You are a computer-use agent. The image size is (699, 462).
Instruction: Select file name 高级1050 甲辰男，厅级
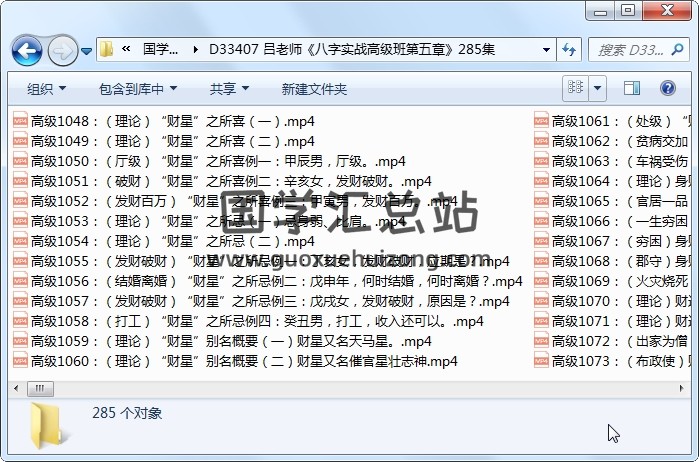pos(218,161)
